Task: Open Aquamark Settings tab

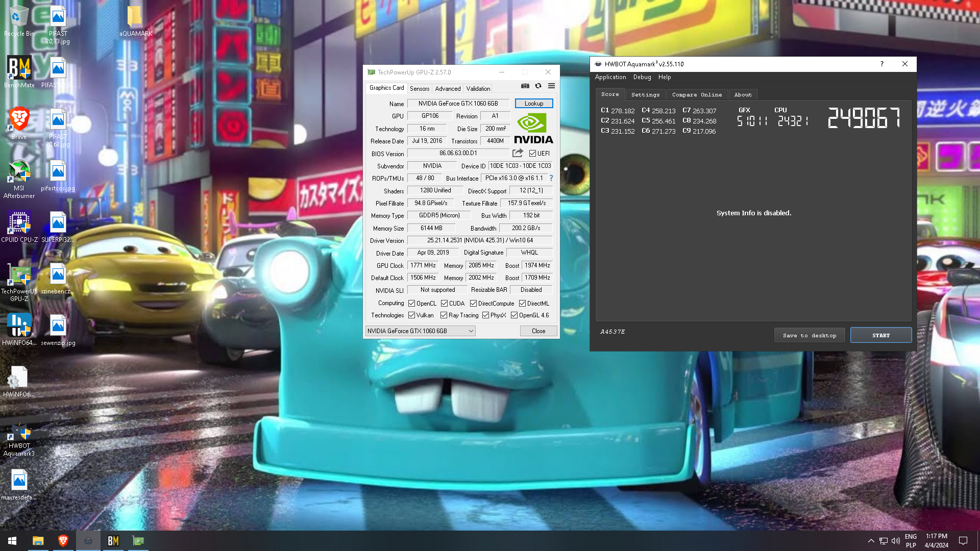Action: coord(645,94)
